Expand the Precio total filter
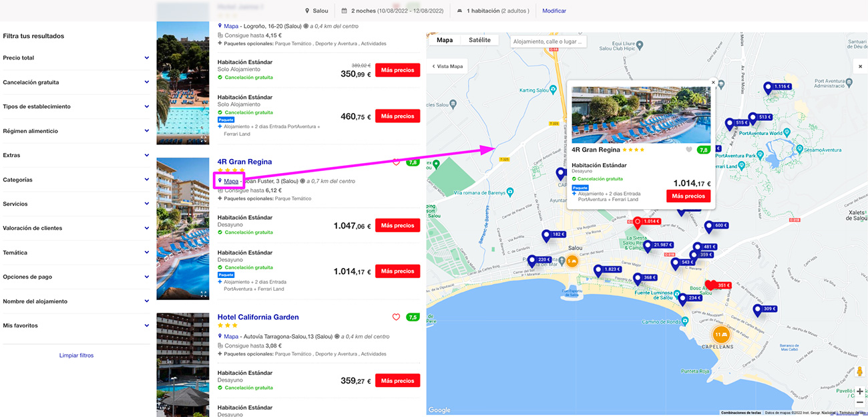Screen dimensions: 868x417 pyautogui.click(x=75, y=58)
